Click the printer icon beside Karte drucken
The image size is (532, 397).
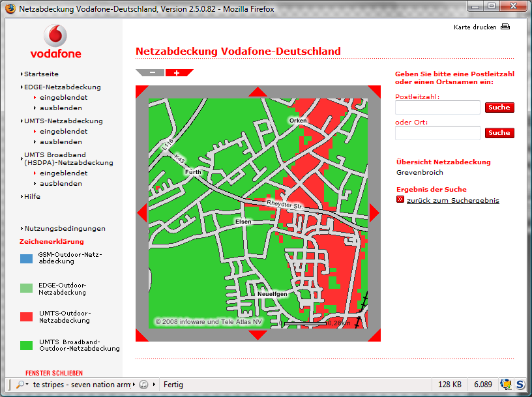tap(505, 27)
